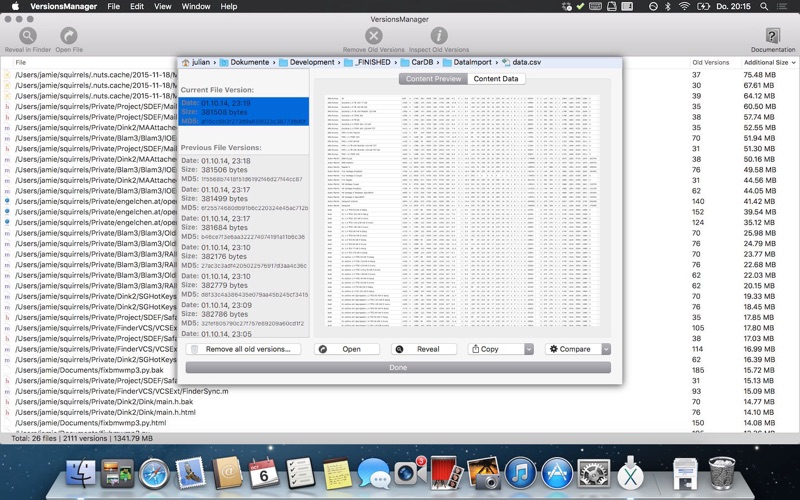Launch Safari from the dock
The height and width of the screenshot is (500, 800).
[154, 473]
